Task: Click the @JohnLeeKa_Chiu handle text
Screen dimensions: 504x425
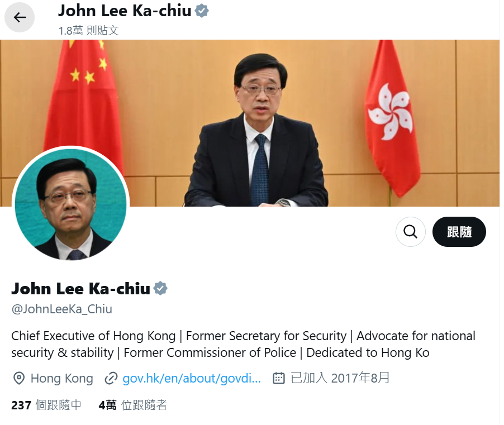Action: point(61,309)
